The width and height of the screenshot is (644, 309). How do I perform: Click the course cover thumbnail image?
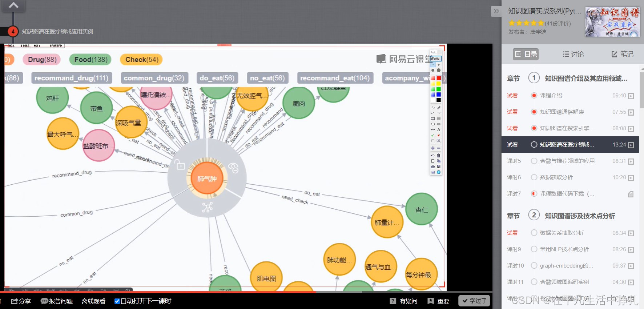(x=612, y=22)
